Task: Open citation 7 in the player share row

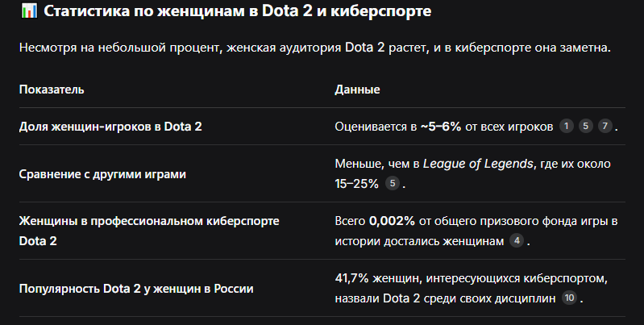Action: 605,126
